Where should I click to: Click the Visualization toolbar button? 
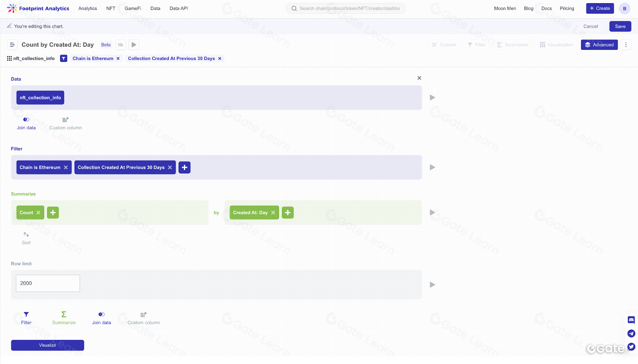point(557,45)
